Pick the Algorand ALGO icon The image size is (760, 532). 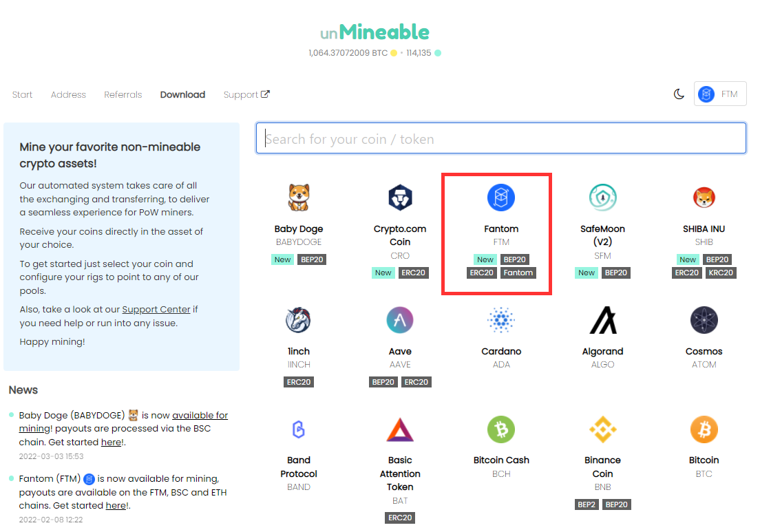pos(602,320)
